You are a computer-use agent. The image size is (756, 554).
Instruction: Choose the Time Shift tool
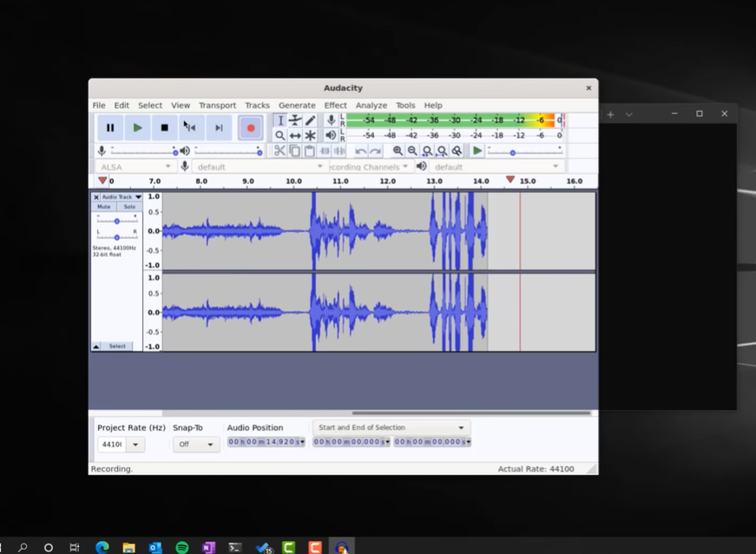point(295,135)
